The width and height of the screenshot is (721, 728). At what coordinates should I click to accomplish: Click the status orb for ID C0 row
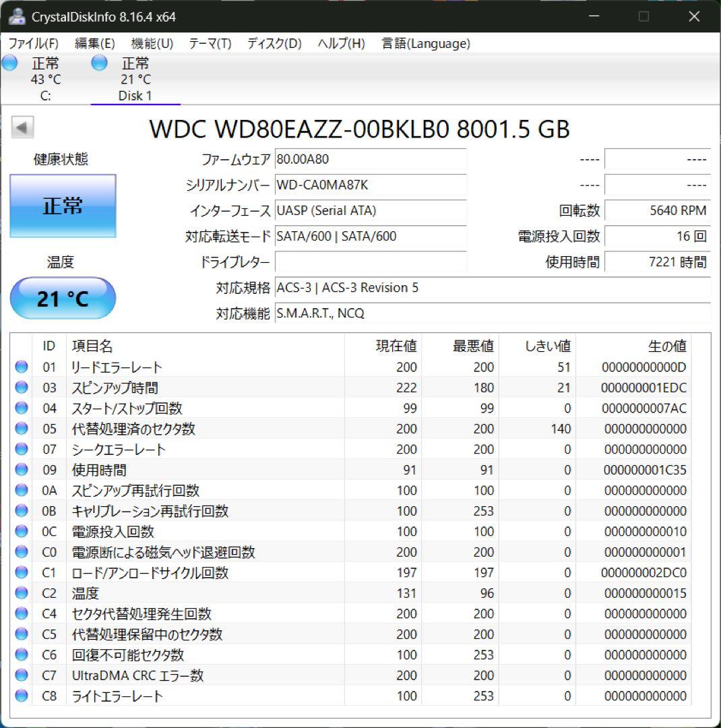tap(22, 551)
